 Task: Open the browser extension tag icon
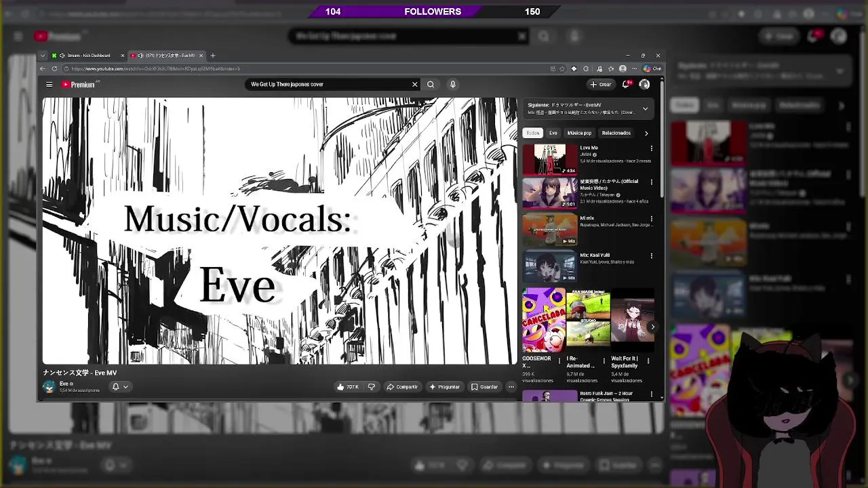(574, 68)
